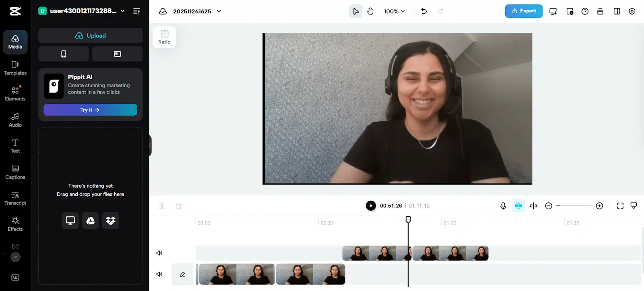The image size is (644, 291).
Task: Open the Captions tab in sidebar
Action: 15,172
